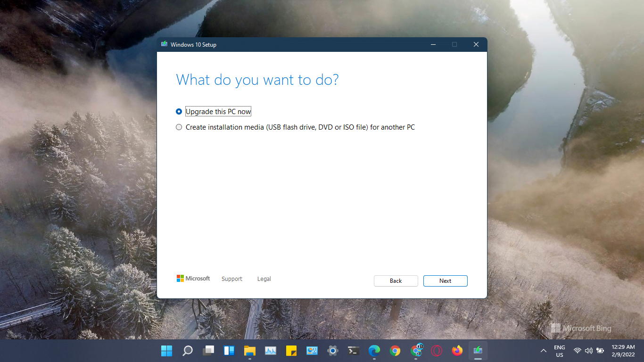Launch Opera browser from the taskbar
Screen dimensions: 644x362
tap(436, 351)
